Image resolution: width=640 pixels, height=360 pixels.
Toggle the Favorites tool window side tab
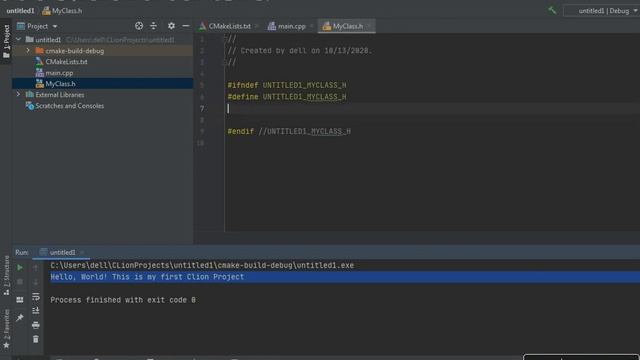pos(6,329)
